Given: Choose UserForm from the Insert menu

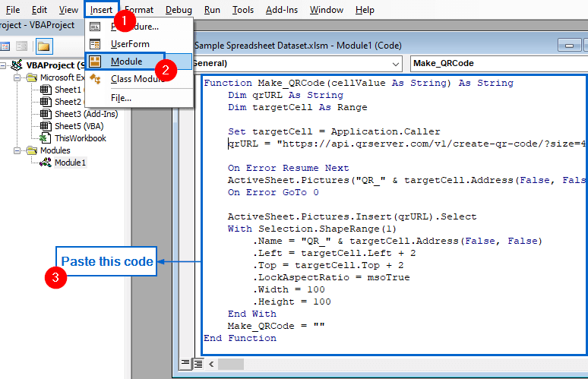Looking at the screenshot, I should click(139, 44).
